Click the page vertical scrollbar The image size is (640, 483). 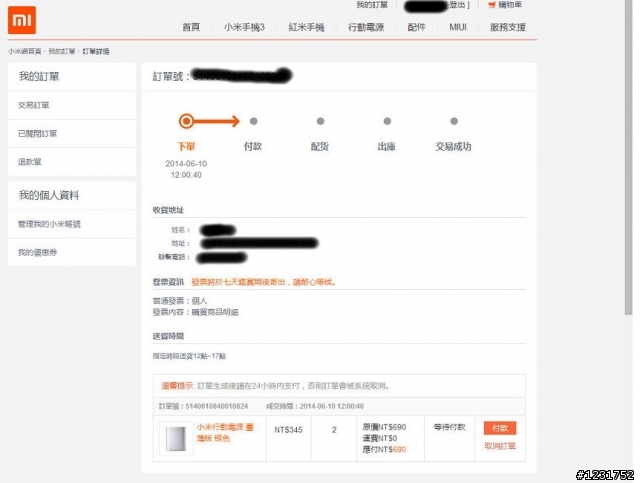pos(628,157)
